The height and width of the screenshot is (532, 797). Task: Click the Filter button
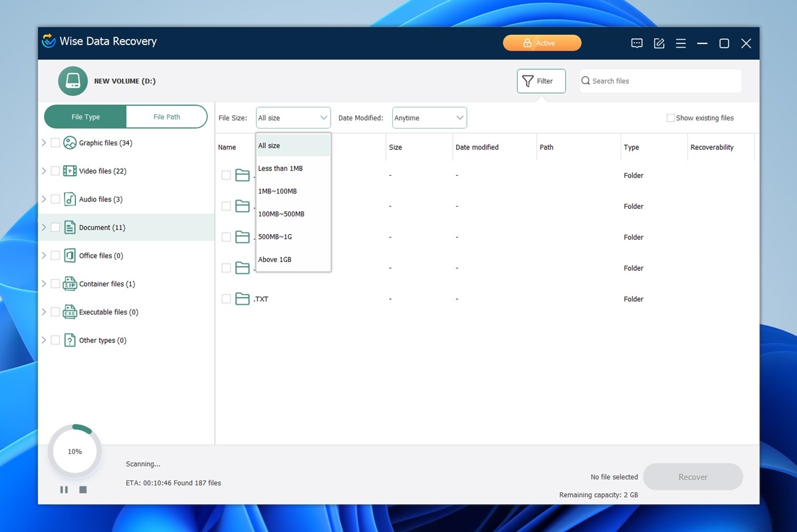pos(541,81)
